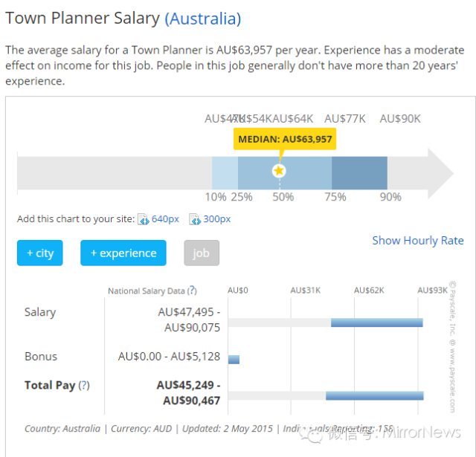Add experience filter with + experience button
The image size is (476, 457).
point(123,253)
